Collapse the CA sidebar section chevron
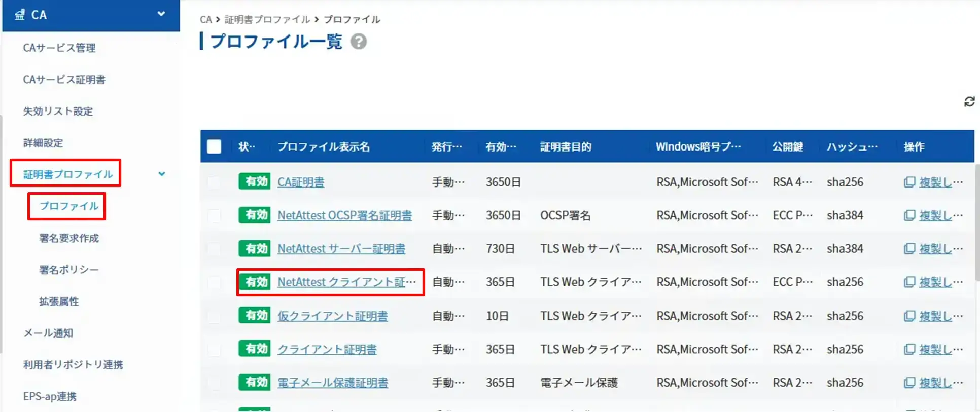 pos(161,14)
